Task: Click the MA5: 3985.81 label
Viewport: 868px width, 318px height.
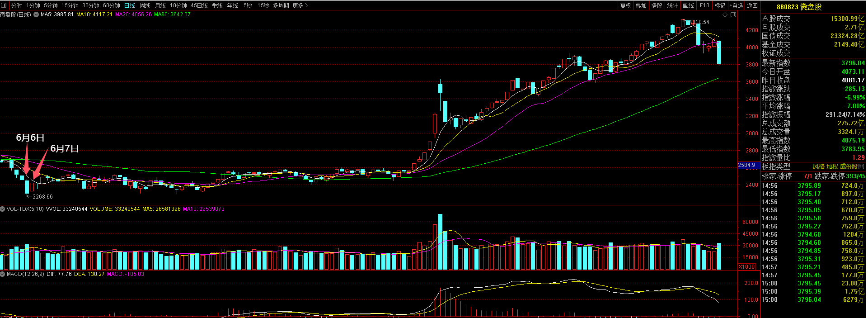Action: coord(57,14)
